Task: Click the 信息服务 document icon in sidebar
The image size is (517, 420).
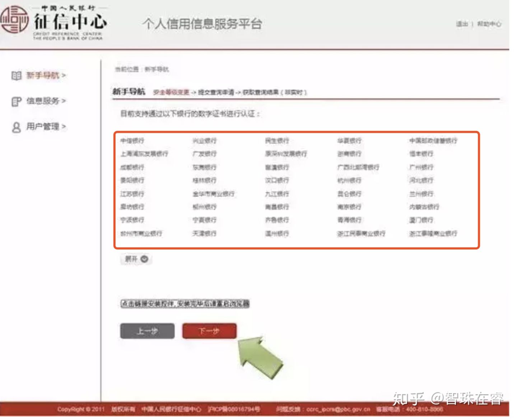Action: click(x=16, y=102)
